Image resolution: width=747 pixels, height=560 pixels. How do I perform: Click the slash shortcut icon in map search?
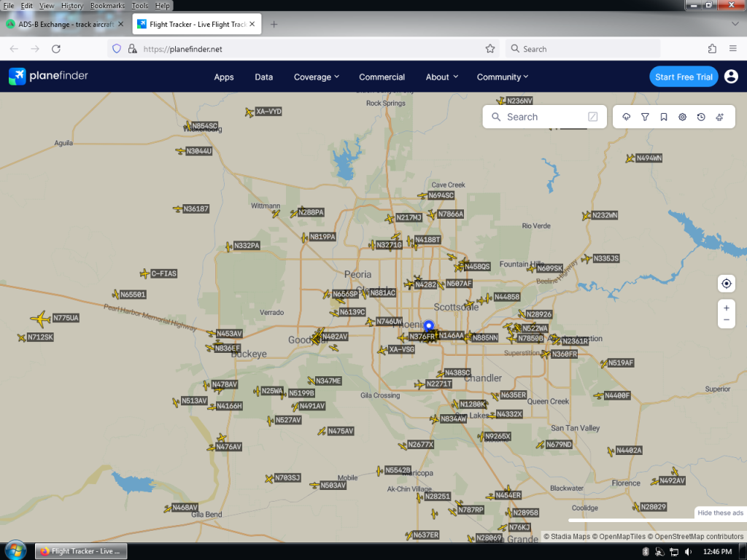click(x=592, y=117)
